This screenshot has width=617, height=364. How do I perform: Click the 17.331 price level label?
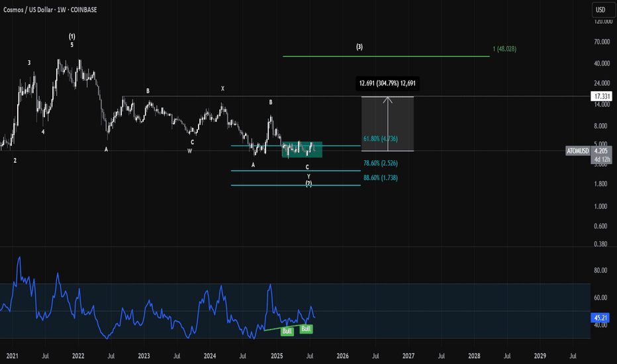601,97
